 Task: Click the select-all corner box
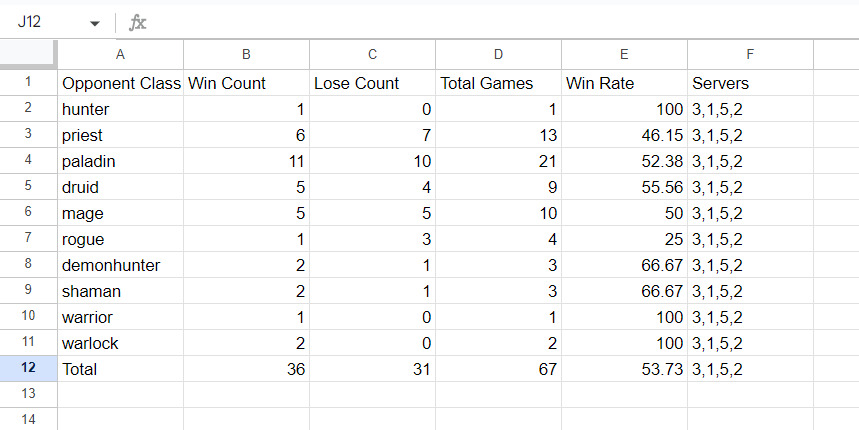28,54
